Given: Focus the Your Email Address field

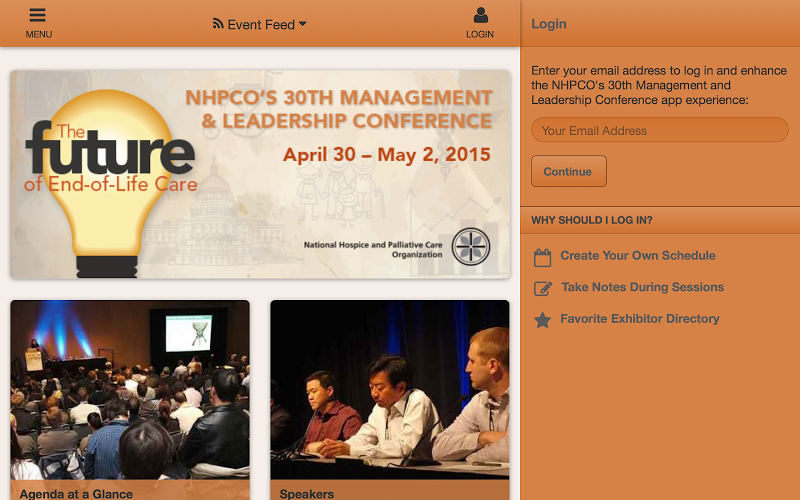Looking at the screenshot, I should [x=660, y=130].
